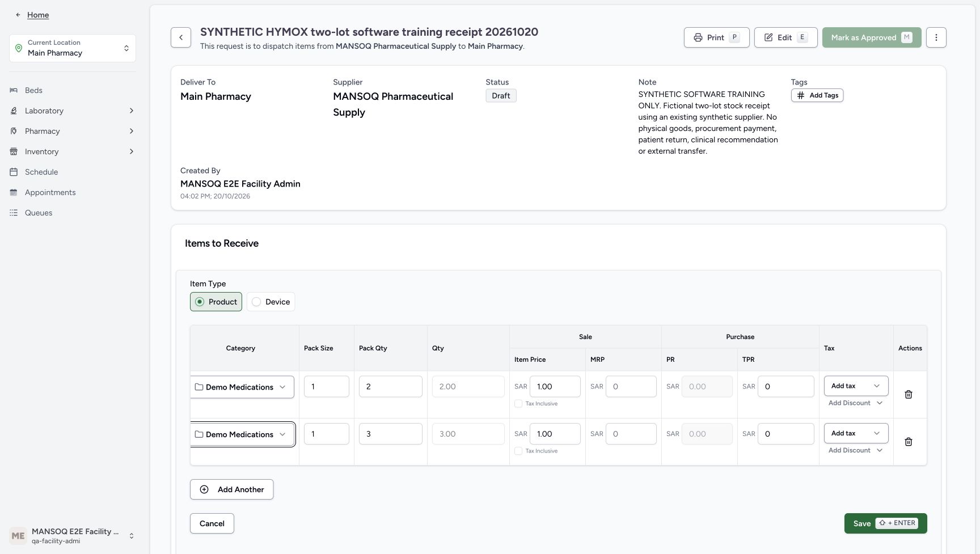Click the Edit button

[785, 37]
